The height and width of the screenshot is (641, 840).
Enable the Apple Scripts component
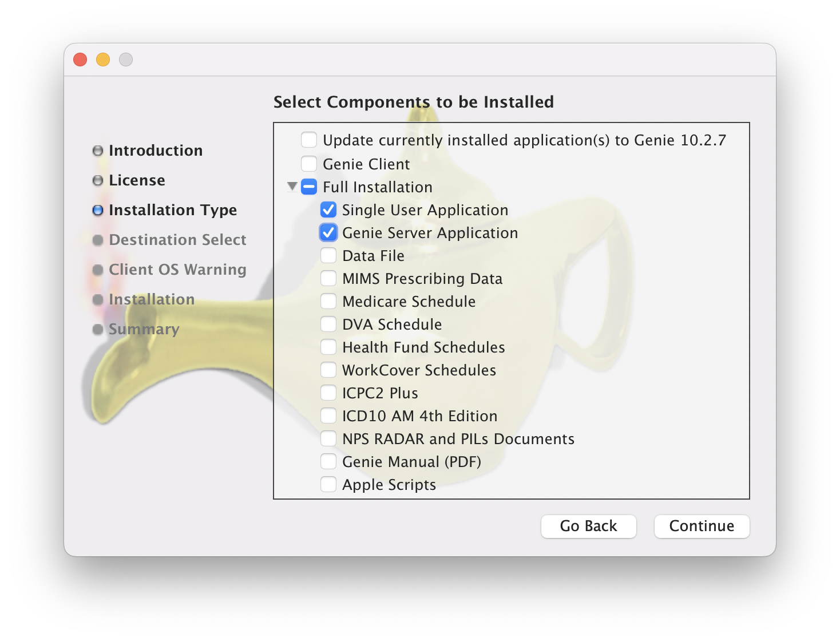328,484
